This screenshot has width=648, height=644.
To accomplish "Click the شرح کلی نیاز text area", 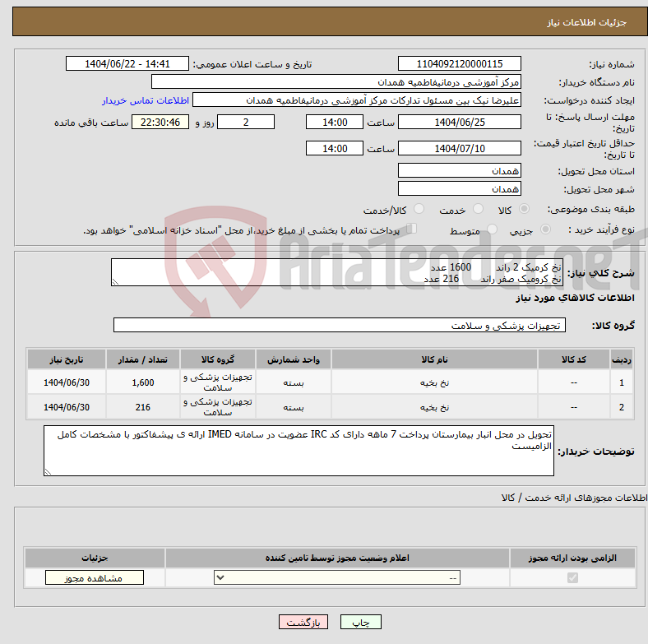I will [337, 272].
